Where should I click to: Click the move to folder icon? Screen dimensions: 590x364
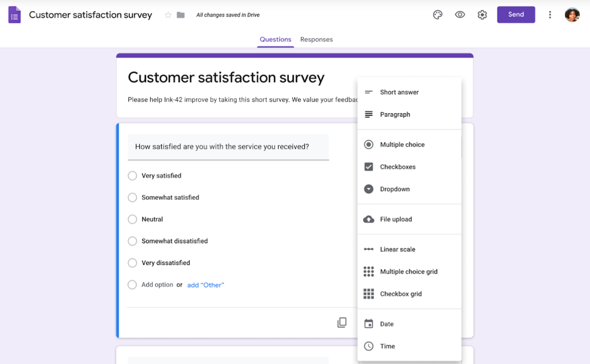click(x=181, y=15)
